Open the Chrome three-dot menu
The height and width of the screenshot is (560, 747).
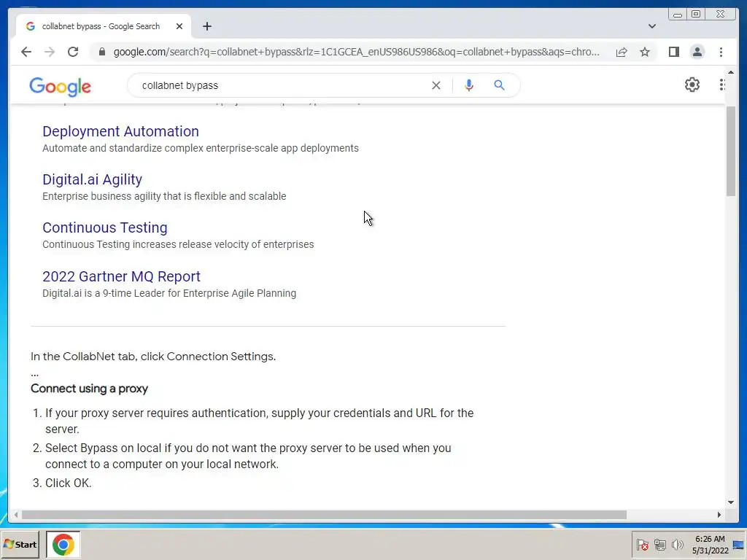click(721, 52)
